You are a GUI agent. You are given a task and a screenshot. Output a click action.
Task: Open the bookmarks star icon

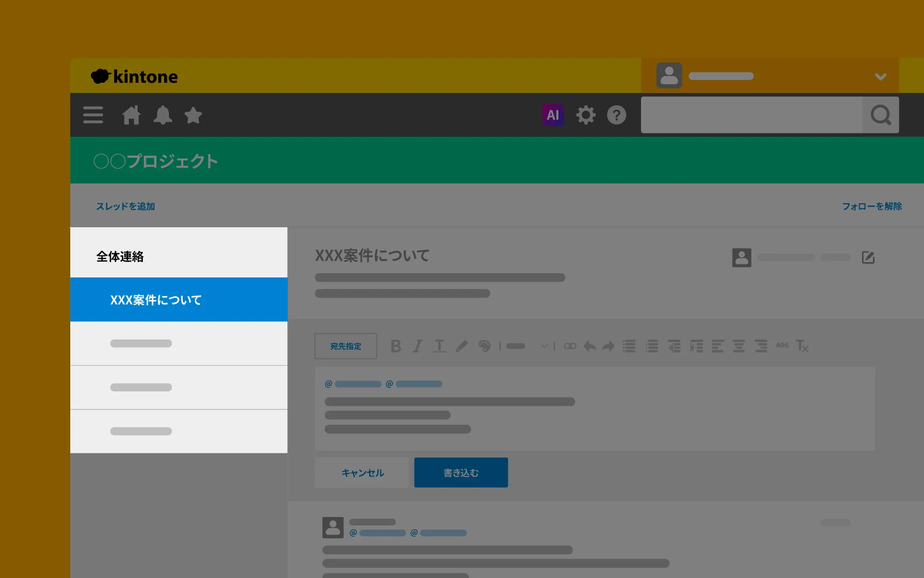click(193, 115)
